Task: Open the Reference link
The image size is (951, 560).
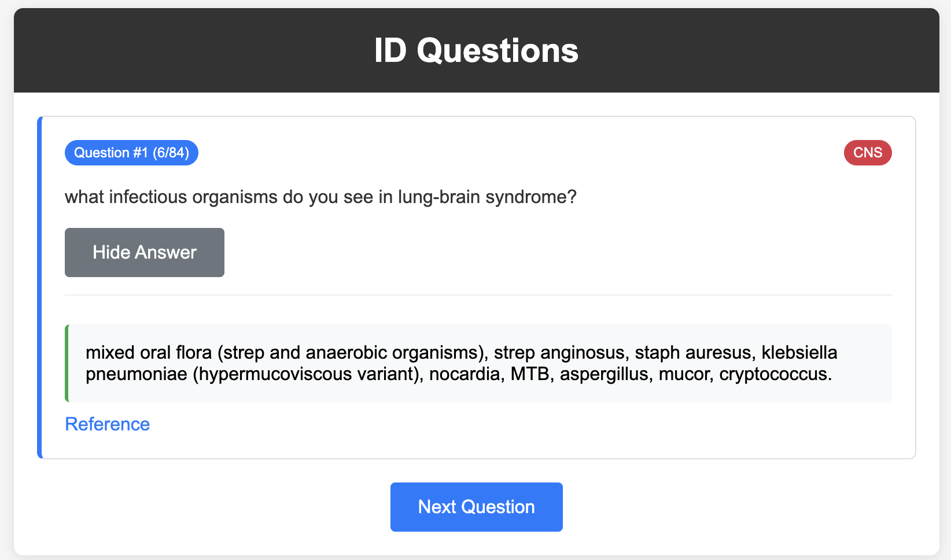Action: click(107, 424)
